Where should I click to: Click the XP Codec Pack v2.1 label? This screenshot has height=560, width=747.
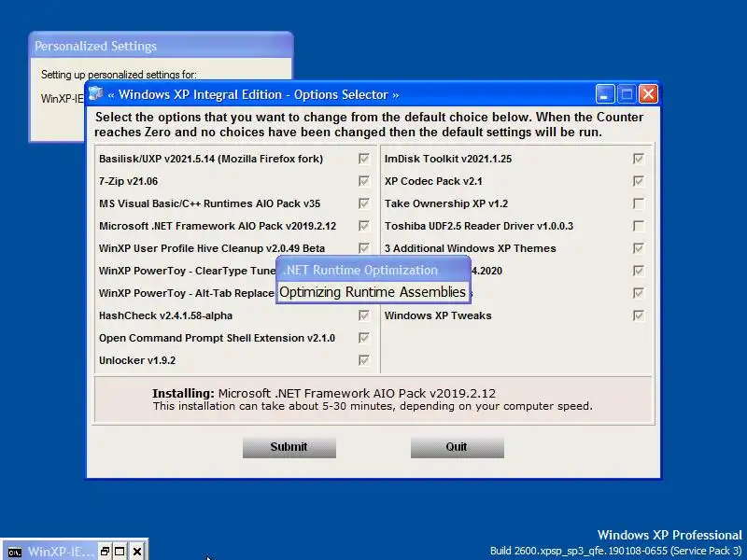pos(433,181)
